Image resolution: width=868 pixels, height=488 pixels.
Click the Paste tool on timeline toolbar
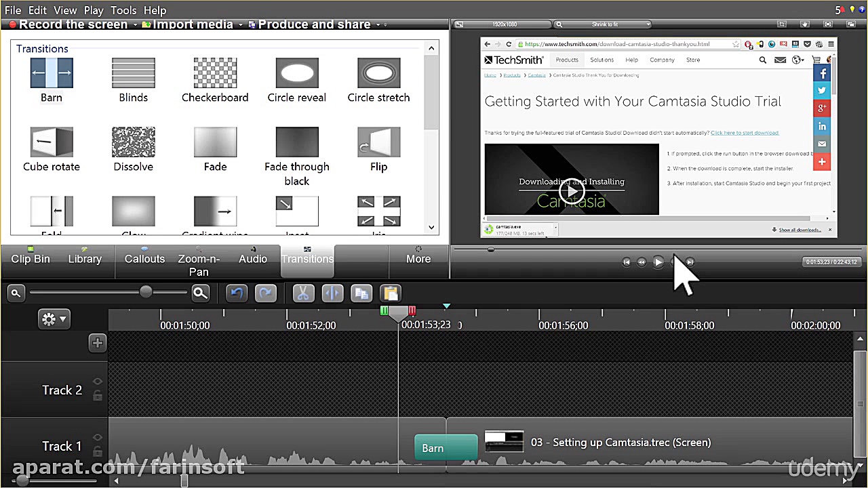coord(391,293)
